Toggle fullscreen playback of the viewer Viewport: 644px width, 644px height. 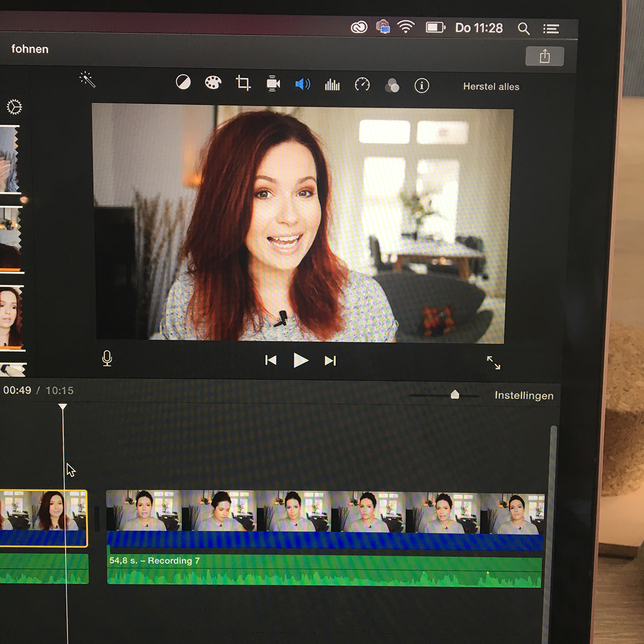pyautogui.click(x=493, y=363)
